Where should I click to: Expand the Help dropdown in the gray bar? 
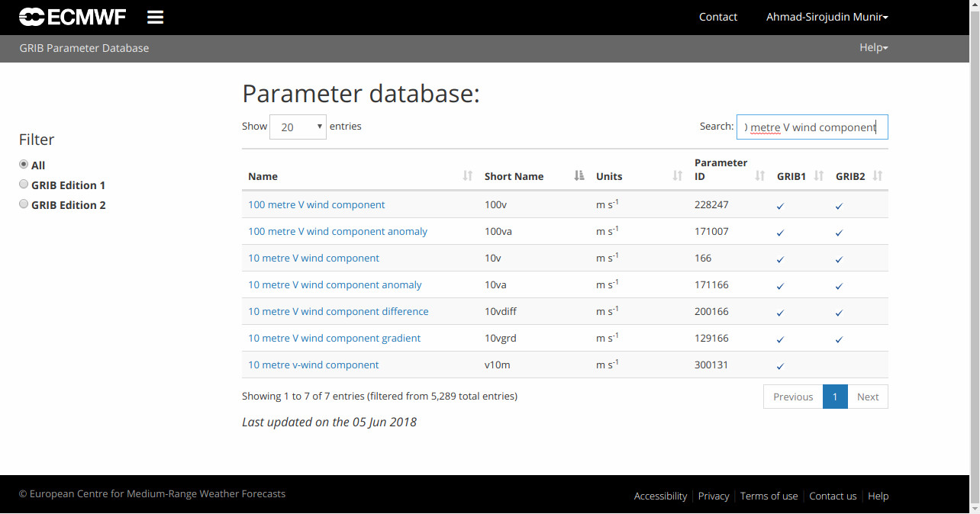(873, 48)
